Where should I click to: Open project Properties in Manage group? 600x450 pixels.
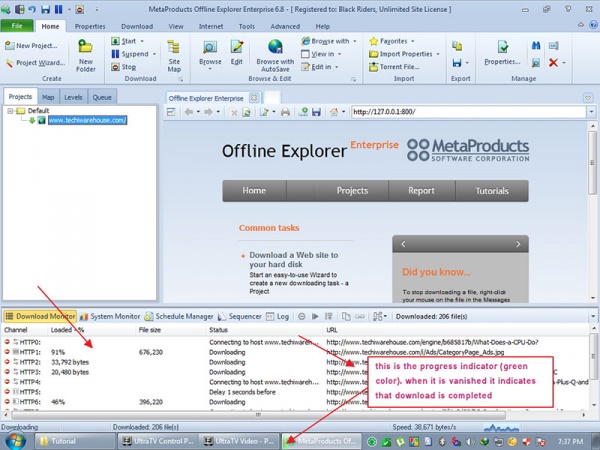[502, 53]
